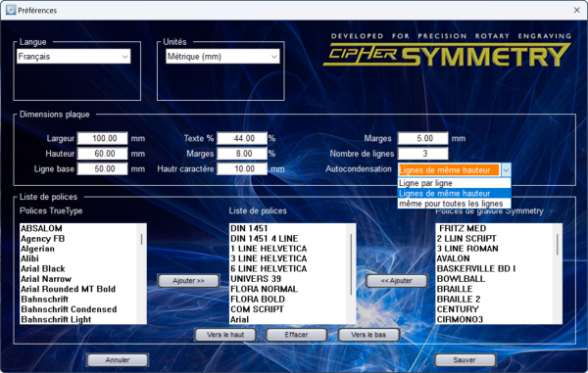Select Bahnschrift Condensed font

[x=78, y=309]
